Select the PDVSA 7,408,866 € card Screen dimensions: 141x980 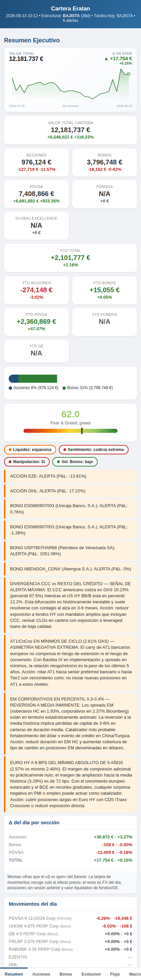[x=37, y=194]
